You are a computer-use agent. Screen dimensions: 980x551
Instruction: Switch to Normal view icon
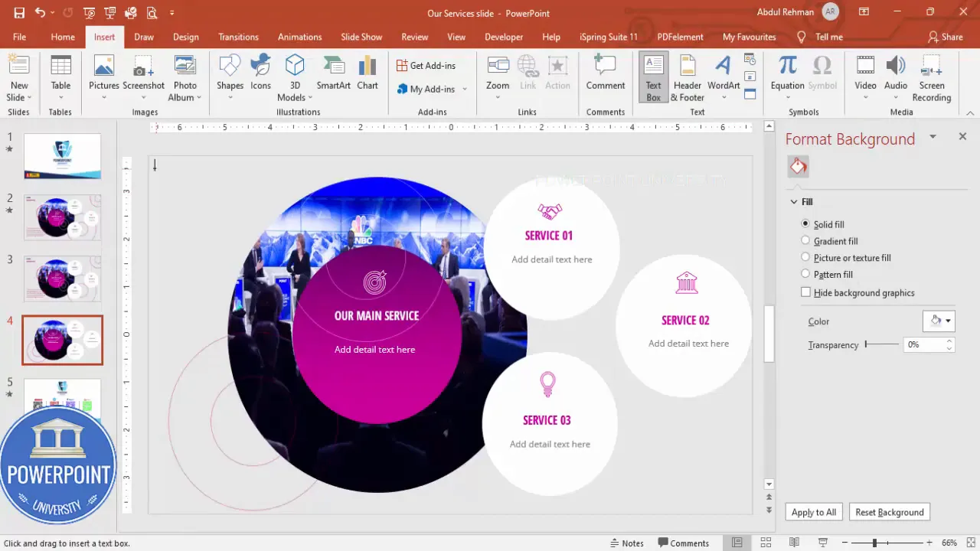point(737,543)
